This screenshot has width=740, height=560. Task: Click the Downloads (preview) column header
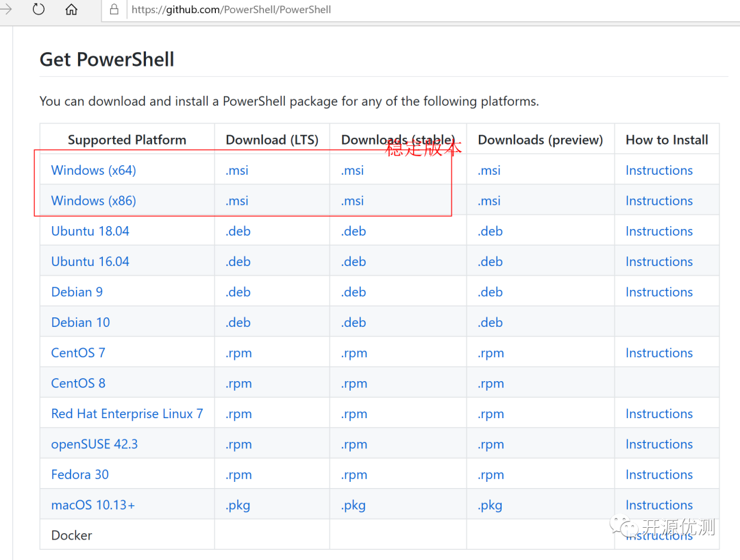point(541,141)
